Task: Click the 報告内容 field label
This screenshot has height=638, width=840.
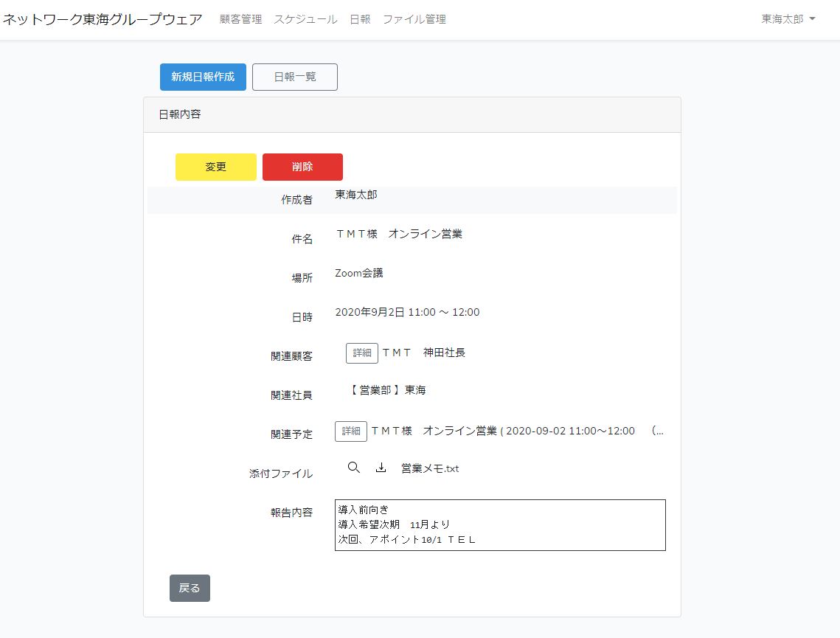Action: pos(291,513)
